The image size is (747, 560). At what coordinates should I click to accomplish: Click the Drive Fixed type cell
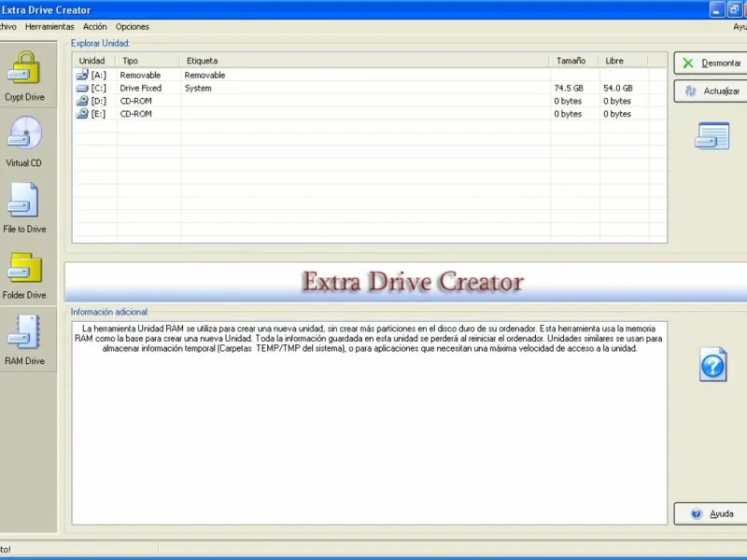[141, 88]
